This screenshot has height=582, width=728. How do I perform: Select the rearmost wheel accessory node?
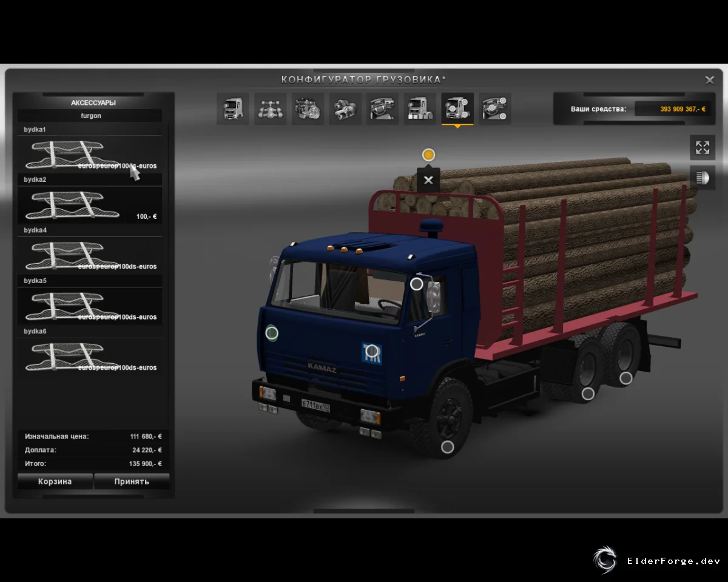pyautogui.click(x=625, y=378)
